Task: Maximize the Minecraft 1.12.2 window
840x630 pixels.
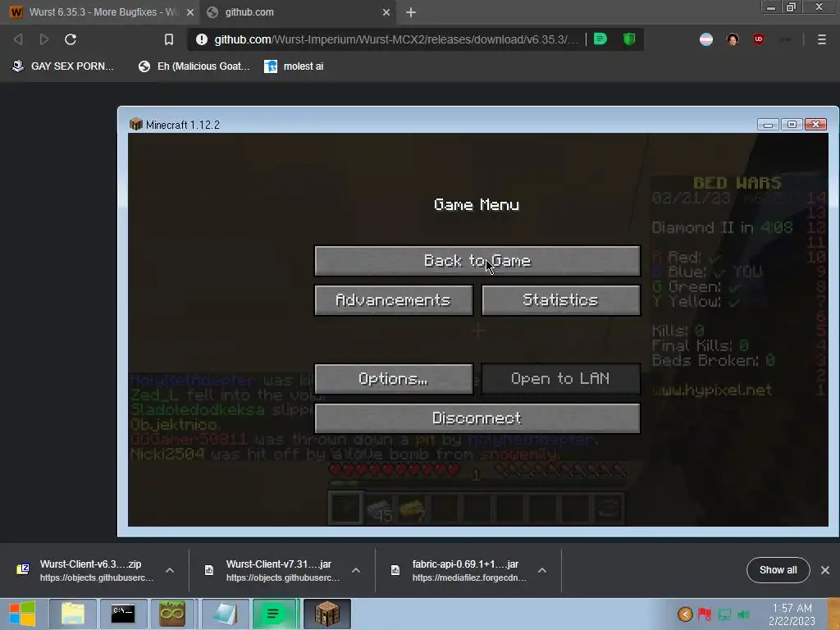Action: pos(792,125)
